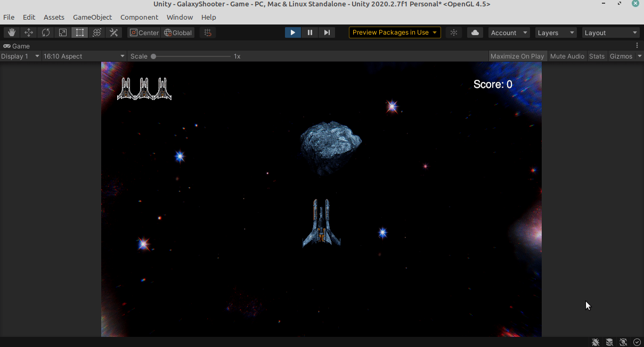The height and width of the screenshot is (347, 644).
Task: Click the Pause button
Action: click(x=309, y=32)
